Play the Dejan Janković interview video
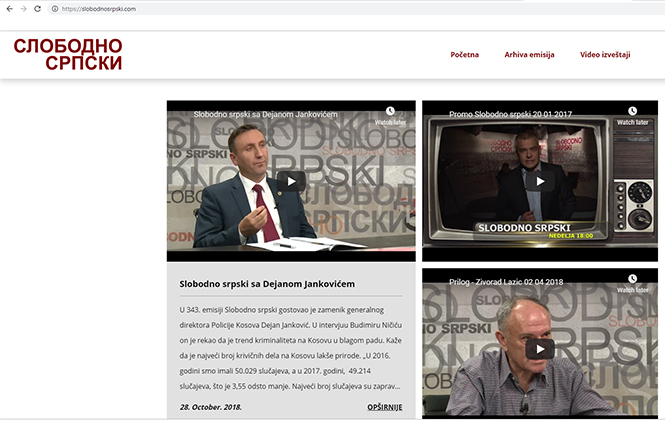 click(x=291, y=182)
